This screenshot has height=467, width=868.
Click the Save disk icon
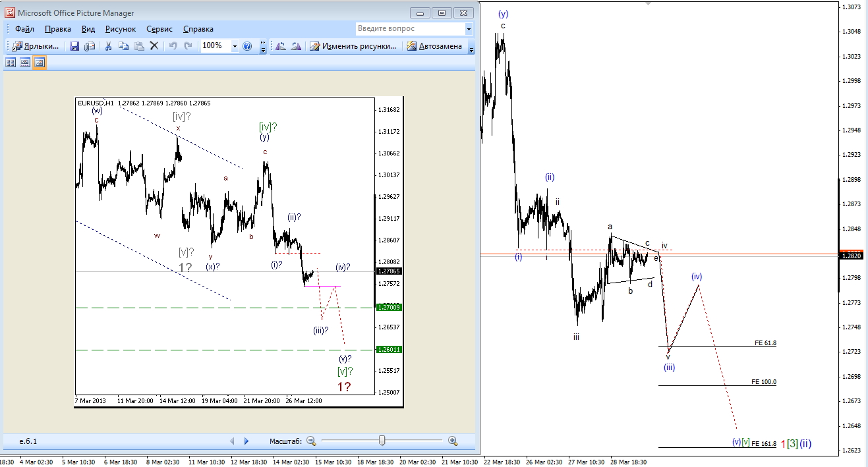click(74, 46)
